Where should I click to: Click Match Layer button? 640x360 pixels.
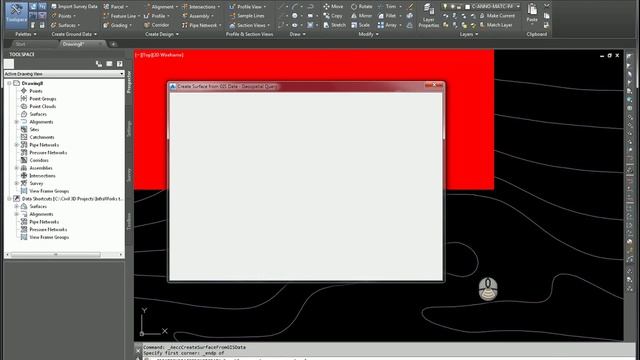coord(496,25)
